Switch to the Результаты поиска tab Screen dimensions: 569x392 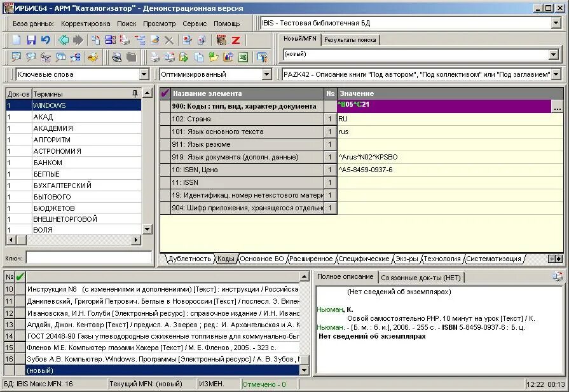click(350, 40)
